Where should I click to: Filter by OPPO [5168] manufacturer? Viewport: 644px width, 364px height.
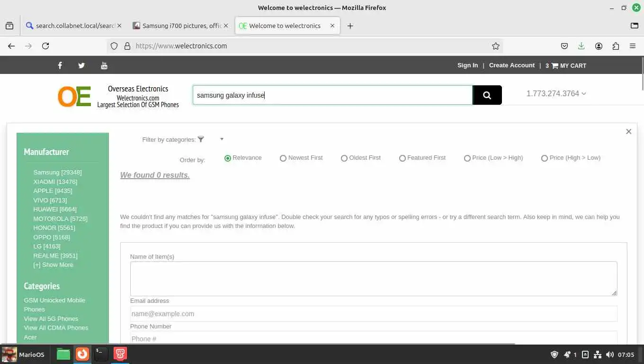[x=51, y=237]
